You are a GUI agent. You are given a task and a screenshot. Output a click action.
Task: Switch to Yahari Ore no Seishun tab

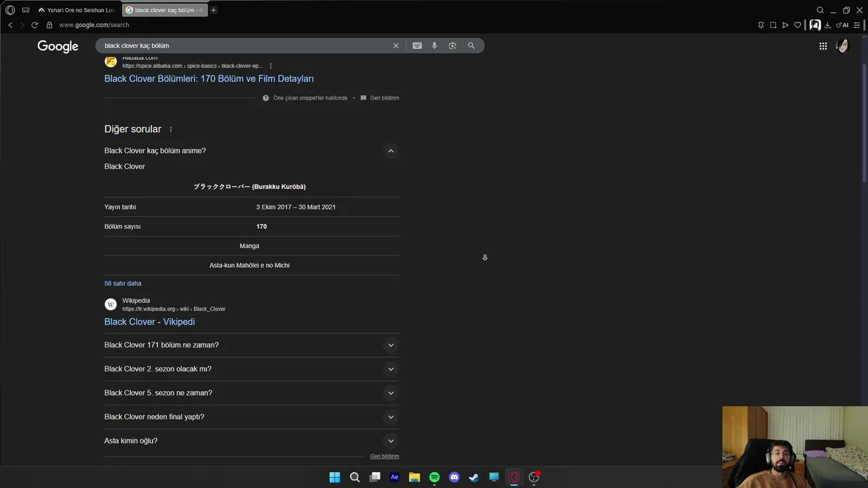pos(77,10)
